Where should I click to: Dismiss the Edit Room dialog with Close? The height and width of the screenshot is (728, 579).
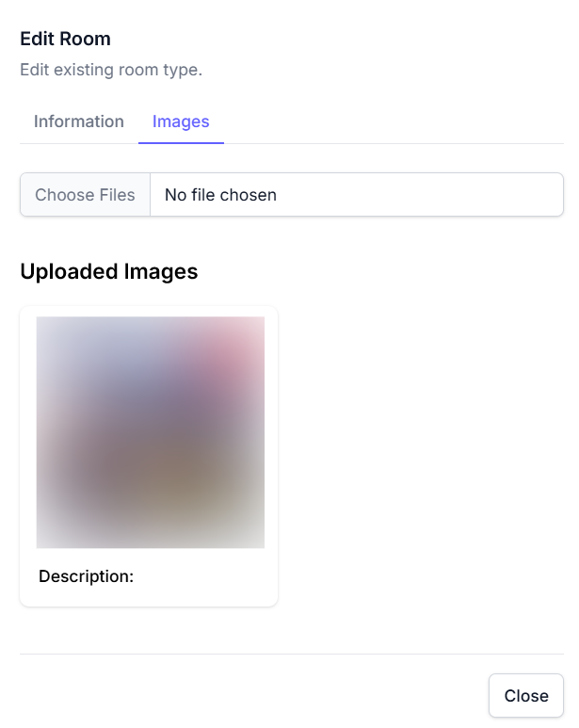click(x=525, y=696)
